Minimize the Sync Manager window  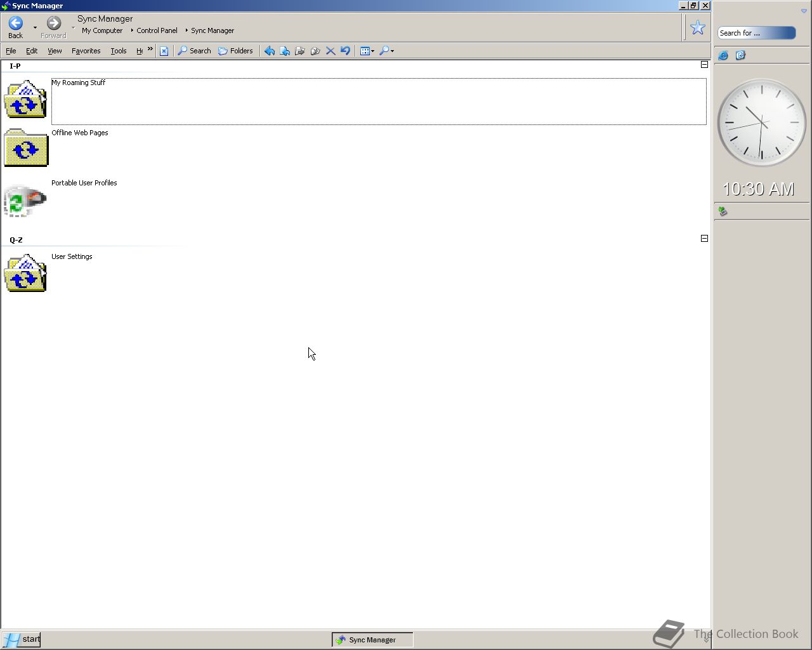pos(683,5)
